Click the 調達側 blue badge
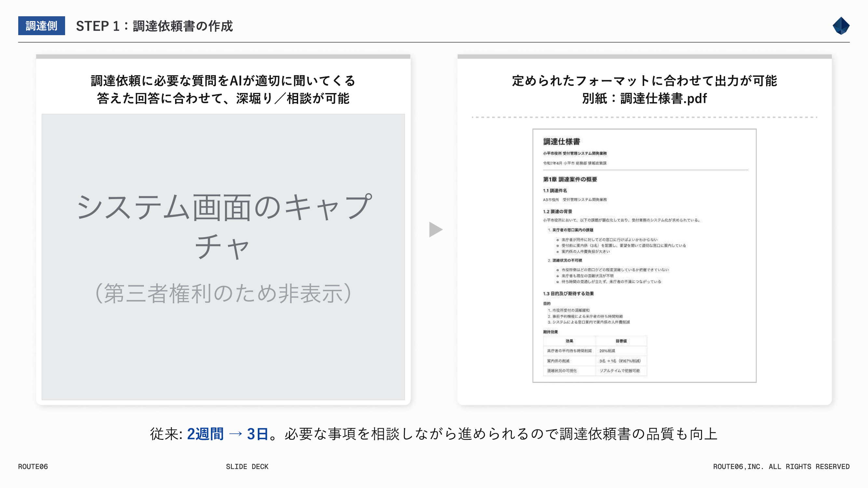868x488 pixels. coord(41,26)
